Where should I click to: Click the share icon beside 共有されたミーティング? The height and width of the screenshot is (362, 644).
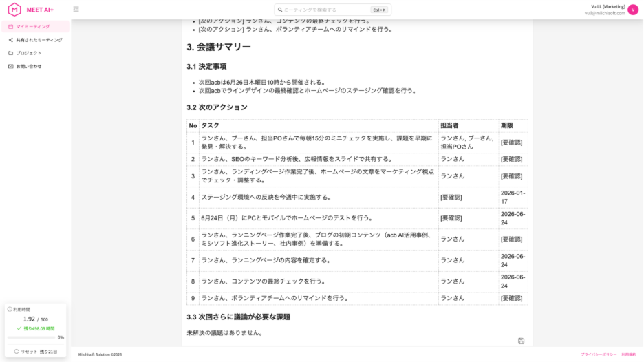pos(10,40)
